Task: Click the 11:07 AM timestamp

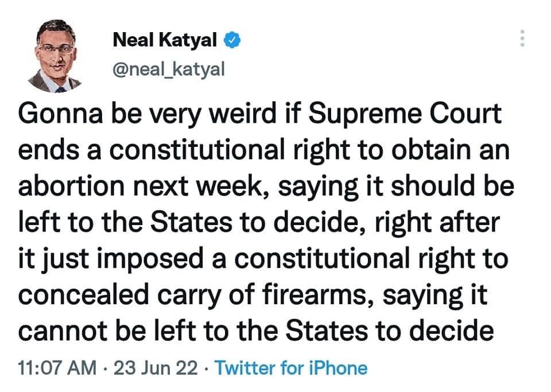Action: (57, 367)
